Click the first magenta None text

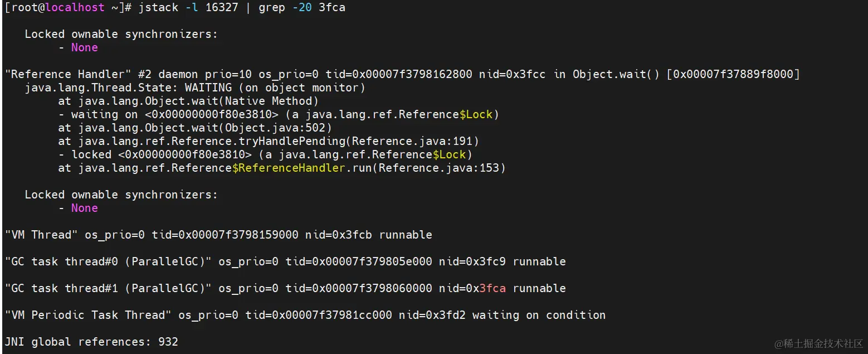(85, 47)
